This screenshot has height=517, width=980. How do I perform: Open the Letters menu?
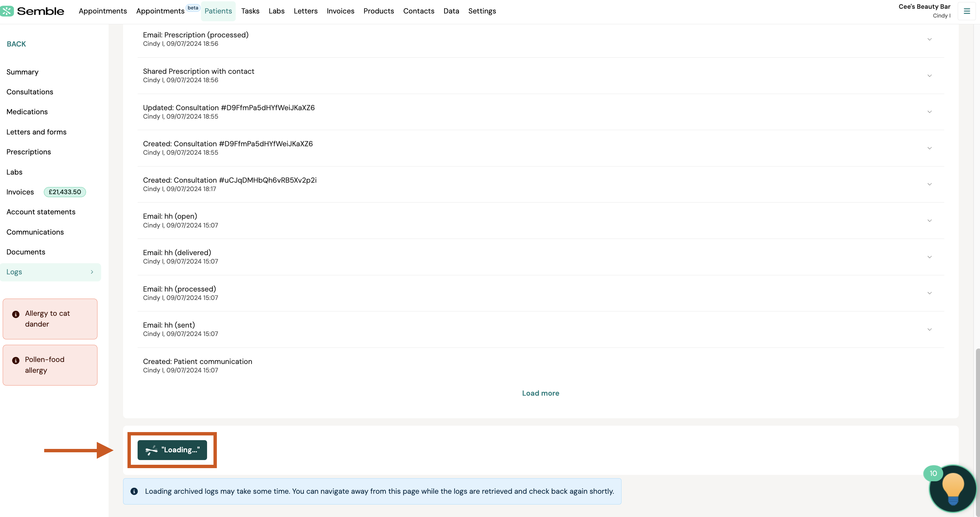(x=306, y=11)
